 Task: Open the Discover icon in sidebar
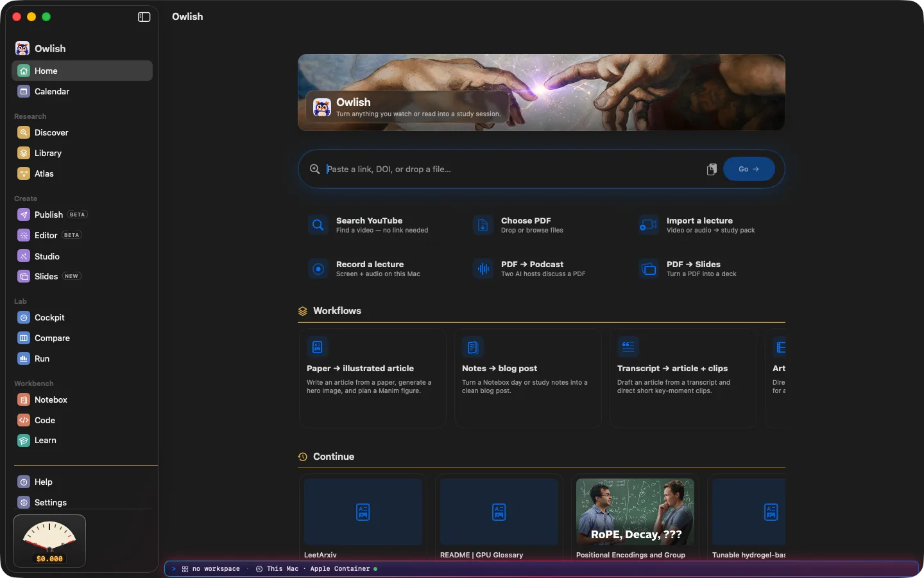tap(24, 132)
